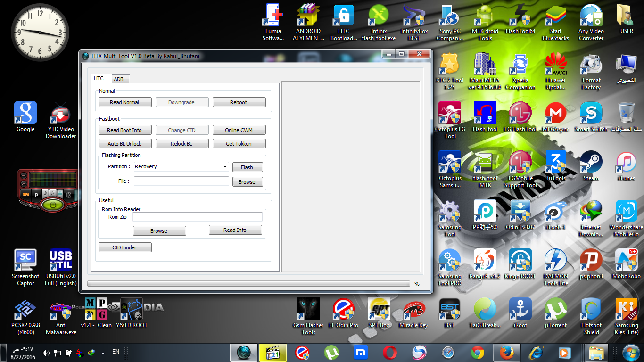Click the CID Finder button

125,247
